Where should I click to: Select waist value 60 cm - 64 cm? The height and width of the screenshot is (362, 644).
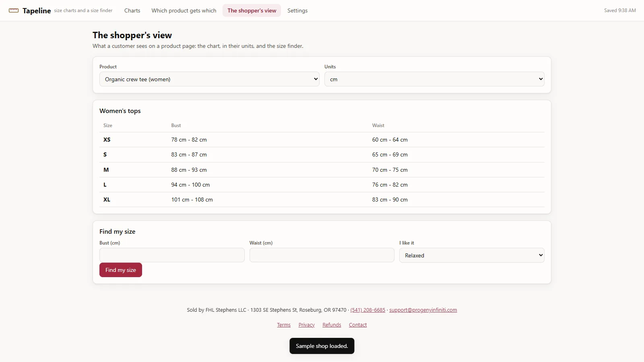pyautogui.click(x=390, y=140)
